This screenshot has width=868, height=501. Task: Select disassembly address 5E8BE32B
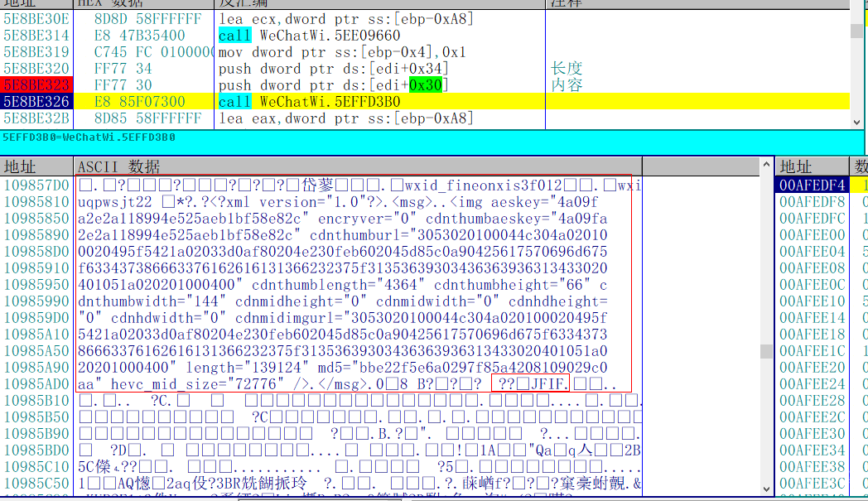click(36, 118)
